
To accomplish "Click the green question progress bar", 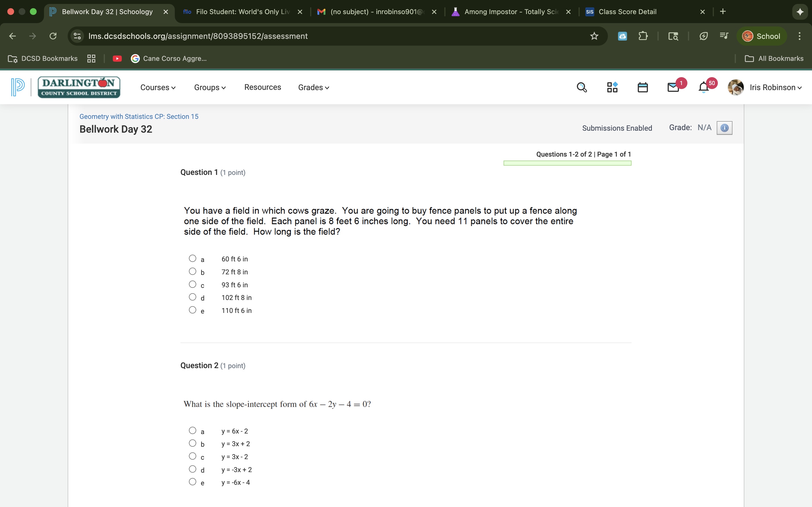I will click(x=567, y=163).
